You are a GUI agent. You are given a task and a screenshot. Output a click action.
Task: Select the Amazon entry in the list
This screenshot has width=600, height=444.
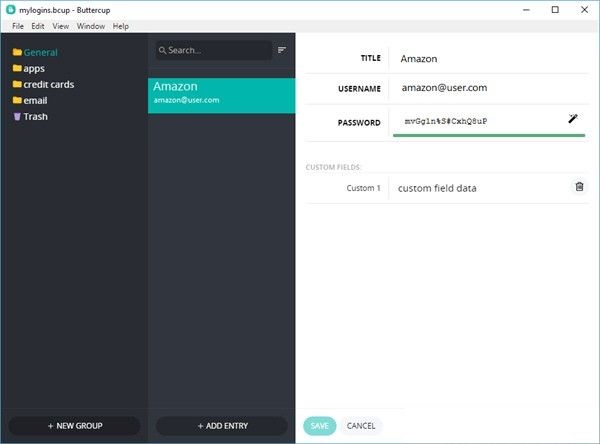point(221,93)
